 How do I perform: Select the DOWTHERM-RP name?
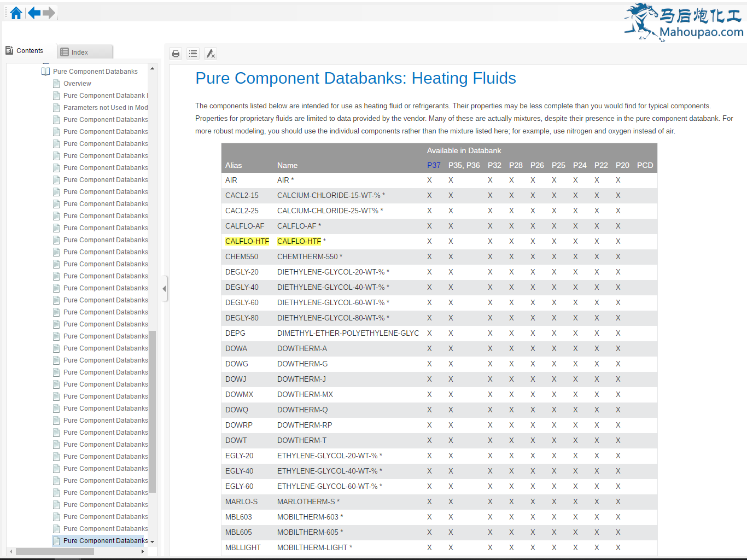click(x=305, y=425)
